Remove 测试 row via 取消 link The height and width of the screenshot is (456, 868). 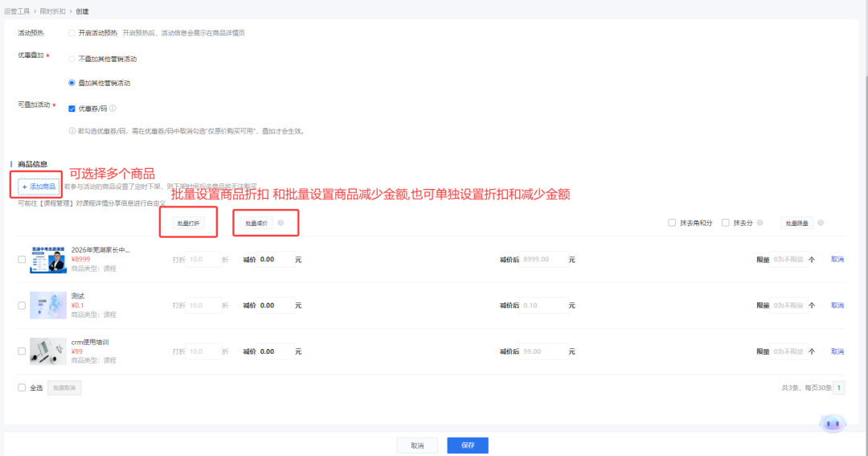[x=837, y=306]
